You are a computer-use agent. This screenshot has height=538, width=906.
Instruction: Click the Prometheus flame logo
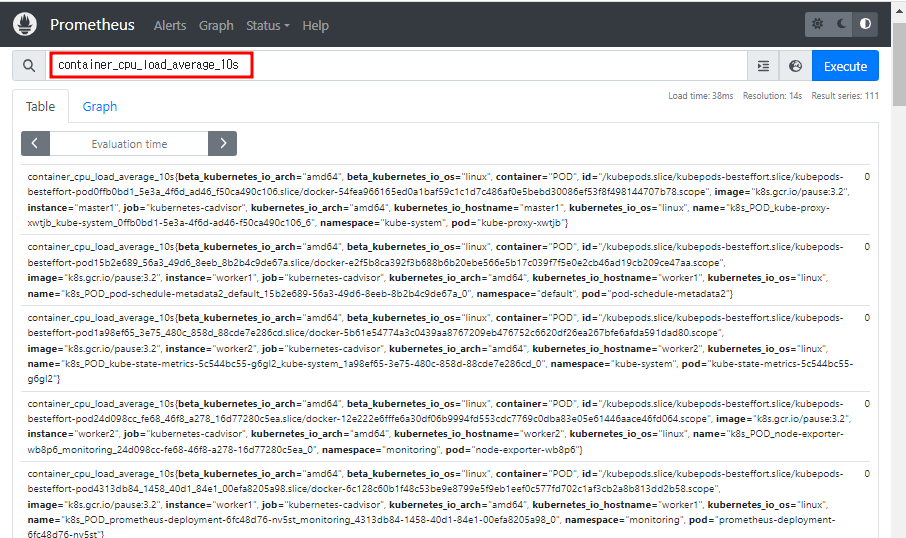tap(25, 24)
